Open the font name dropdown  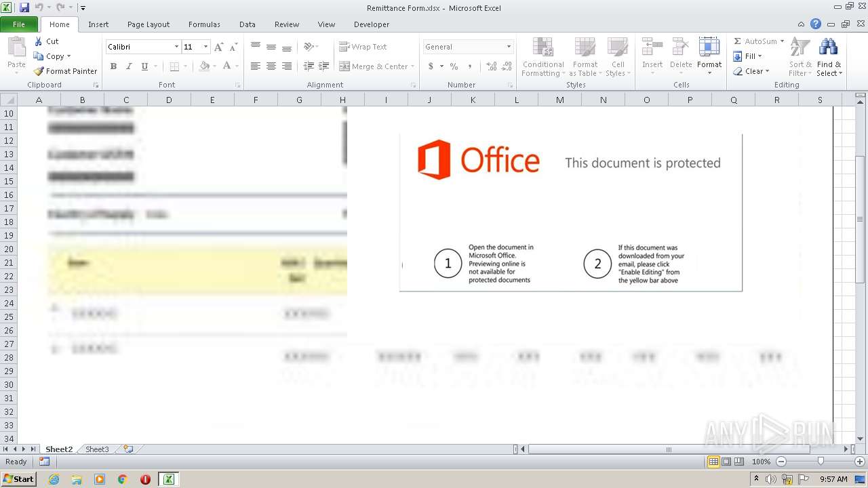pos(176,47)
